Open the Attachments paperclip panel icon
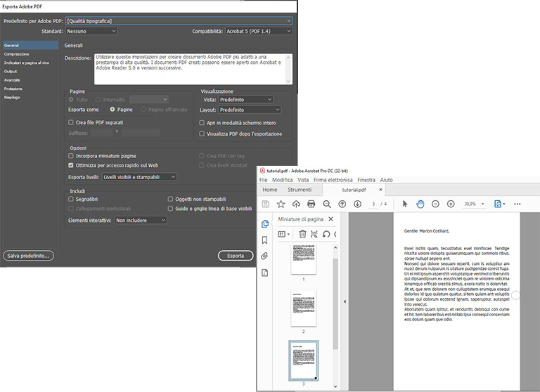 (x=264, y=256)
